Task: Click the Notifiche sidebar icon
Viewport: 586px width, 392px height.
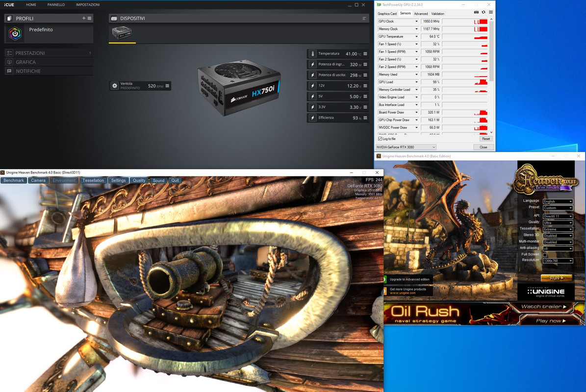Action: pos(9,71)
